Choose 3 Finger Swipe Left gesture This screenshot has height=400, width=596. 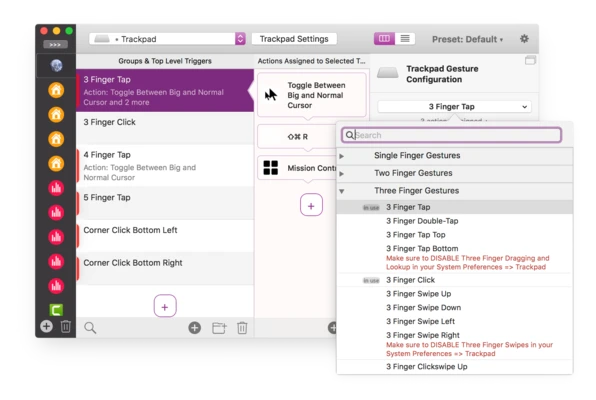pyautogui.click(x=455, y=321)
